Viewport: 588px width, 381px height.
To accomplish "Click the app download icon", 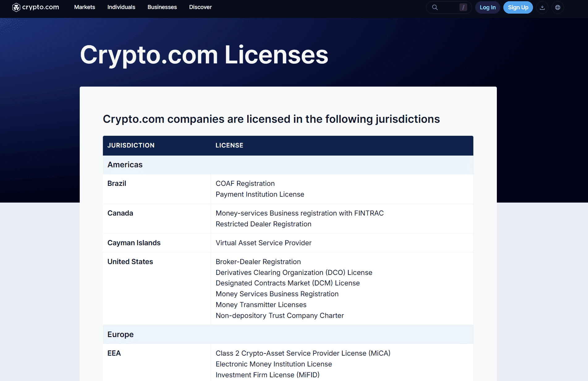I will 542,7.
